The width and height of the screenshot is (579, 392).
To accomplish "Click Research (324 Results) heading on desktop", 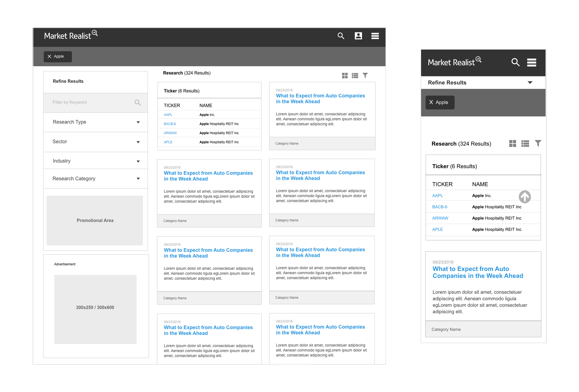I will tap(187, 73).
